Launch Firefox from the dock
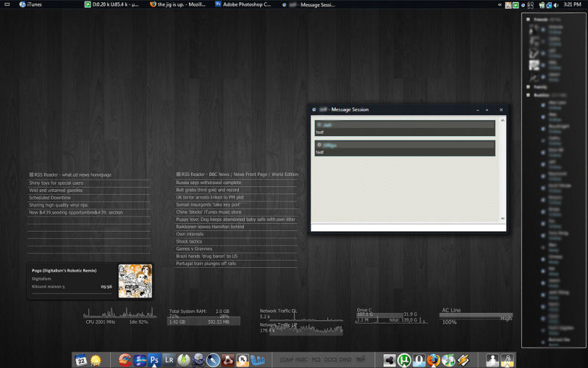The image size is (588, 368). [434, 360]
